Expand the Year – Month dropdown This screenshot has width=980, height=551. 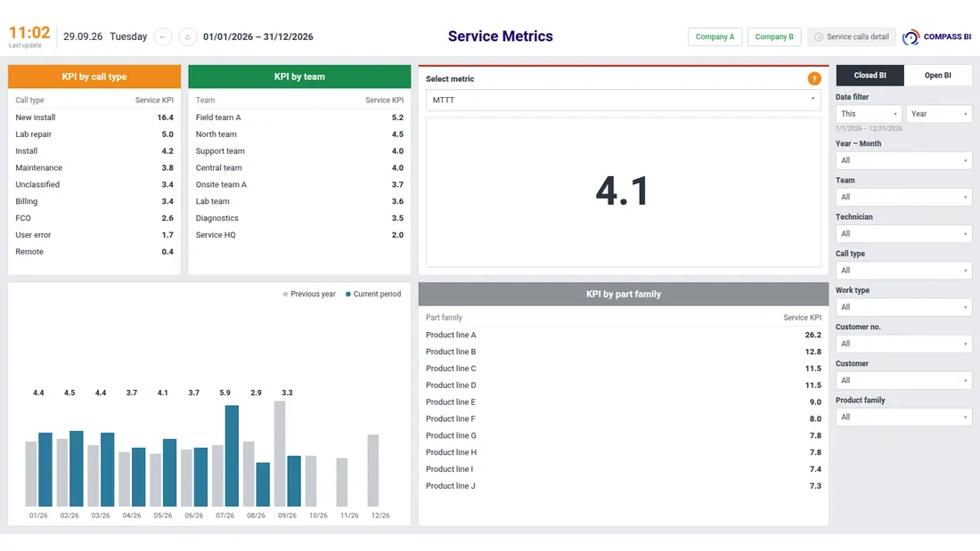pos(903,160)
